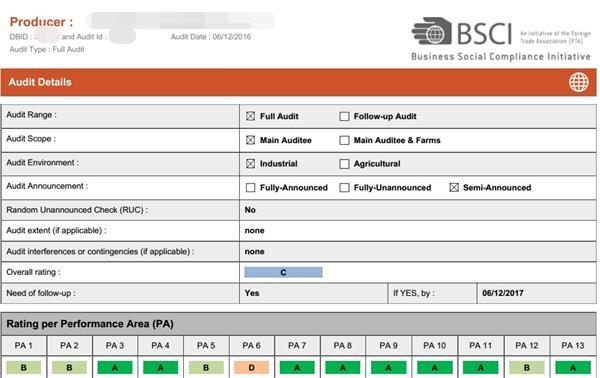Viewport: 600px width, 378px height.
Task: Select the Agricultural environment checkbox
Action: [344, 164]
